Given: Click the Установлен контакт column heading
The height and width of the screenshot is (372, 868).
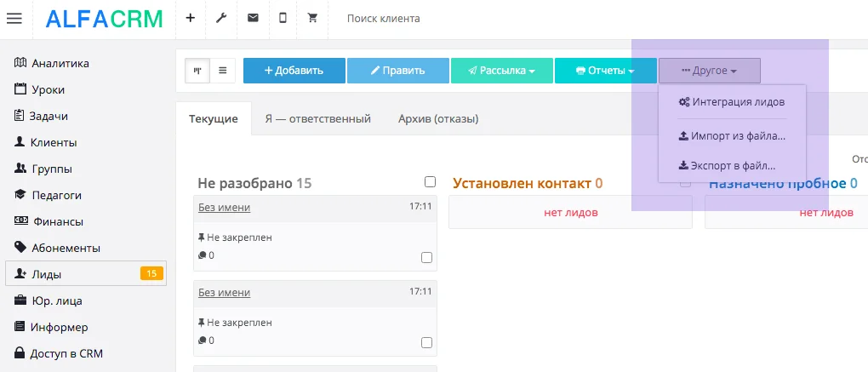Looking at the screenshot, I should (x=528, y=183).
